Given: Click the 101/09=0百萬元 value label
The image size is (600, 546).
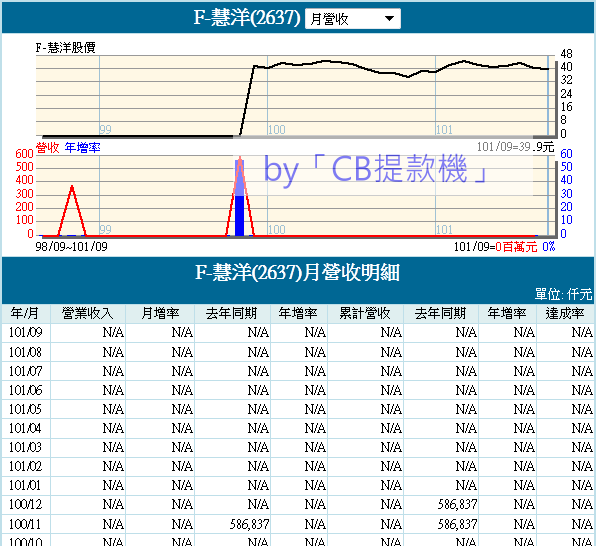Looking at the screenshot, I should coord(496,247).
